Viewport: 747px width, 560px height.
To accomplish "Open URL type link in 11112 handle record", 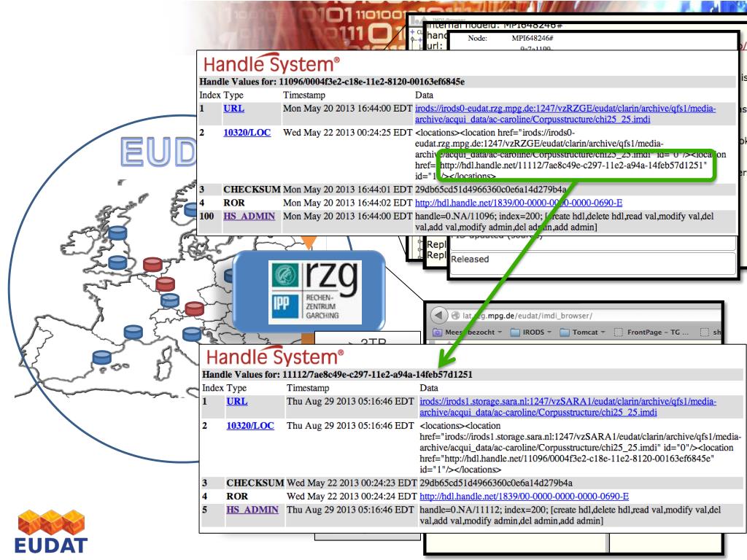I will [x=237, y=401].
